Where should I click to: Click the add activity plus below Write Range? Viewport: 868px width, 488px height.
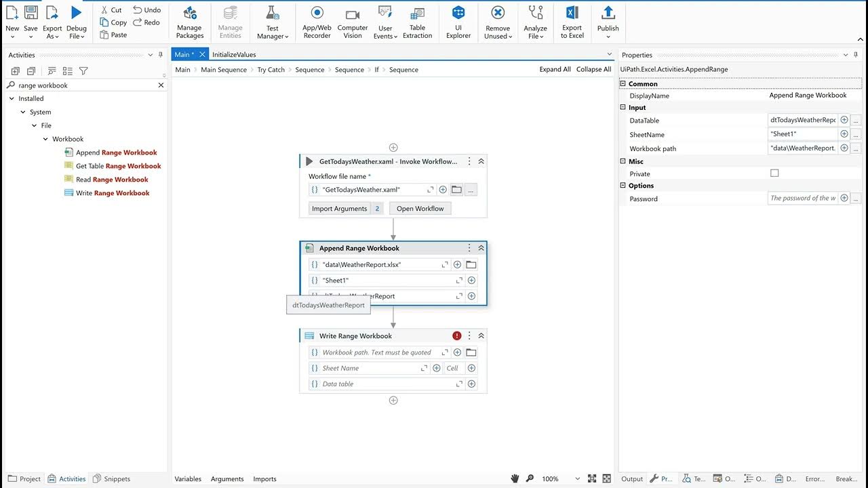[x=393, y=401]
